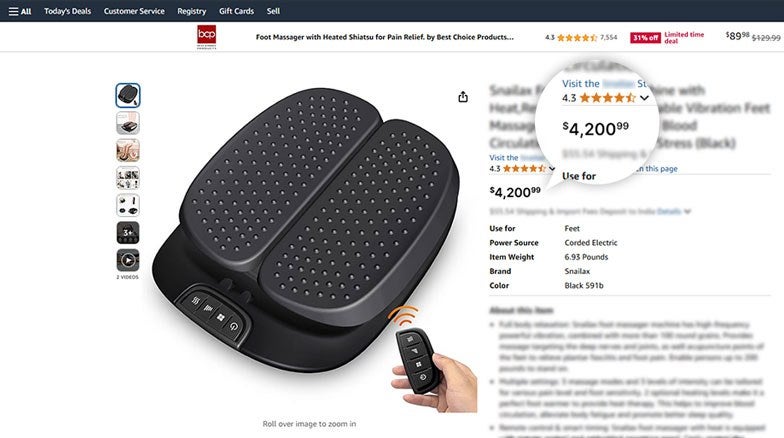Image resolution: width=784 pixels, height=438 pixels.
Task: Select the fifth thumbnail showing accessories
Action: pos(128,205)
